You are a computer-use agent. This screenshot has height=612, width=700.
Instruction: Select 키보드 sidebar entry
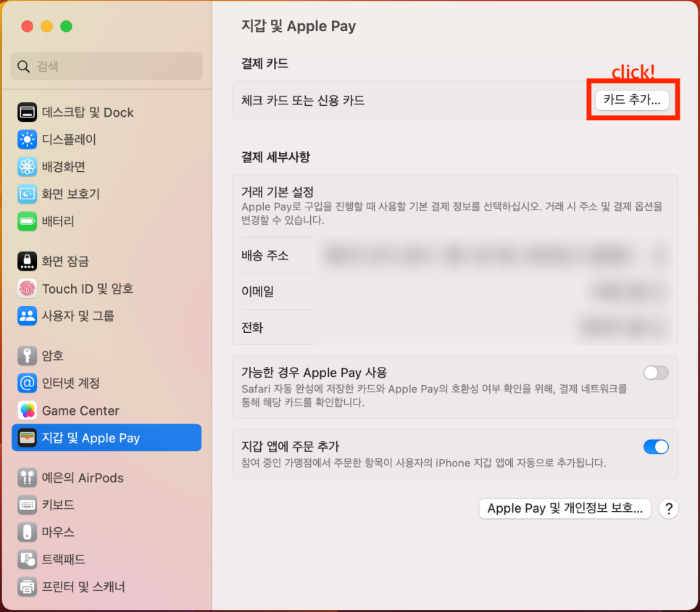click(x=107, y=505)
